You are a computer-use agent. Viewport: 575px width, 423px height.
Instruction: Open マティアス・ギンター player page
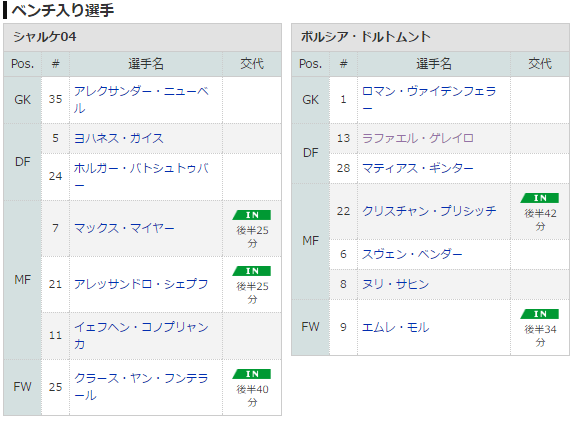click(418, 168)
